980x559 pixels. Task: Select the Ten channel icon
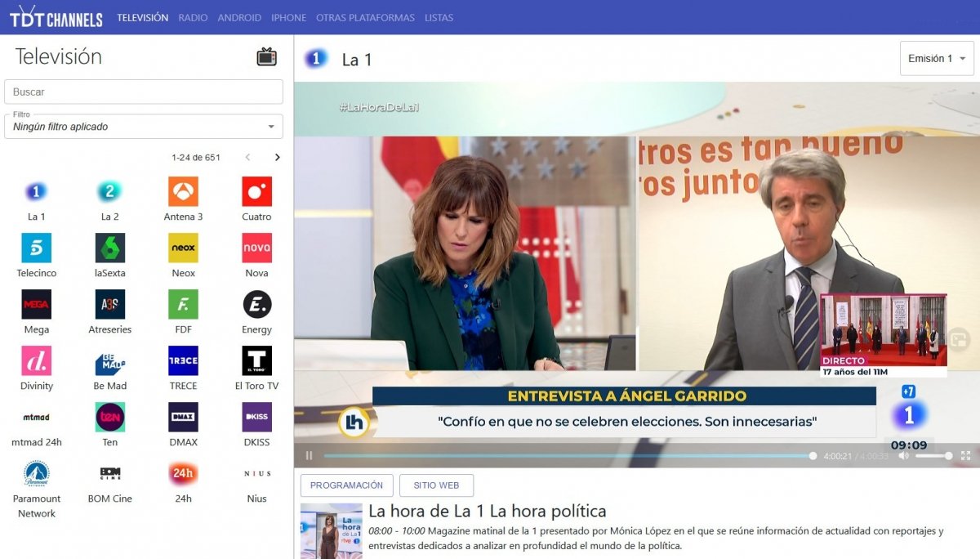(109, 418)
